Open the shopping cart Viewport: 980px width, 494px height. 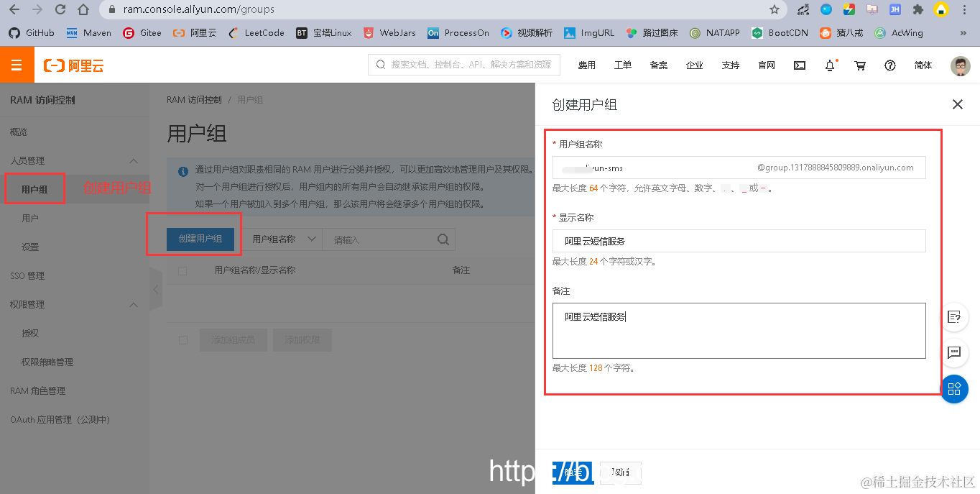click(860, 65)
